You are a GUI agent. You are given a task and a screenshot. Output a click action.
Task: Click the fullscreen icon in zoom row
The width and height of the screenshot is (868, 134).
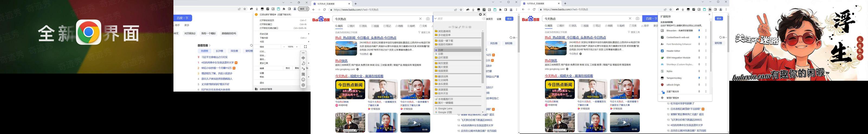(x=305, y=47)
